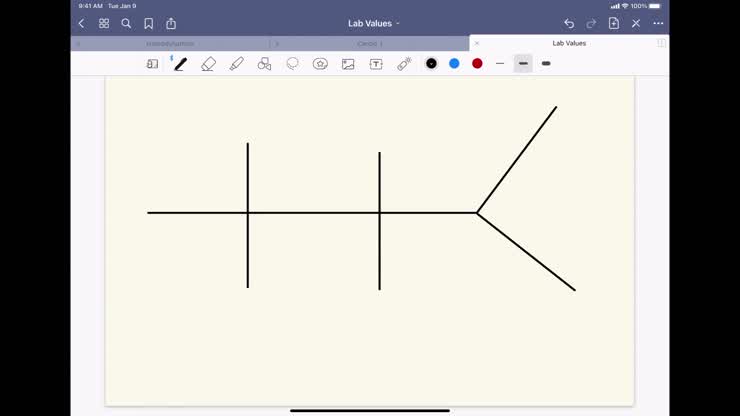
Task: Insert an image with Photo tool
Action: (348, 63)
